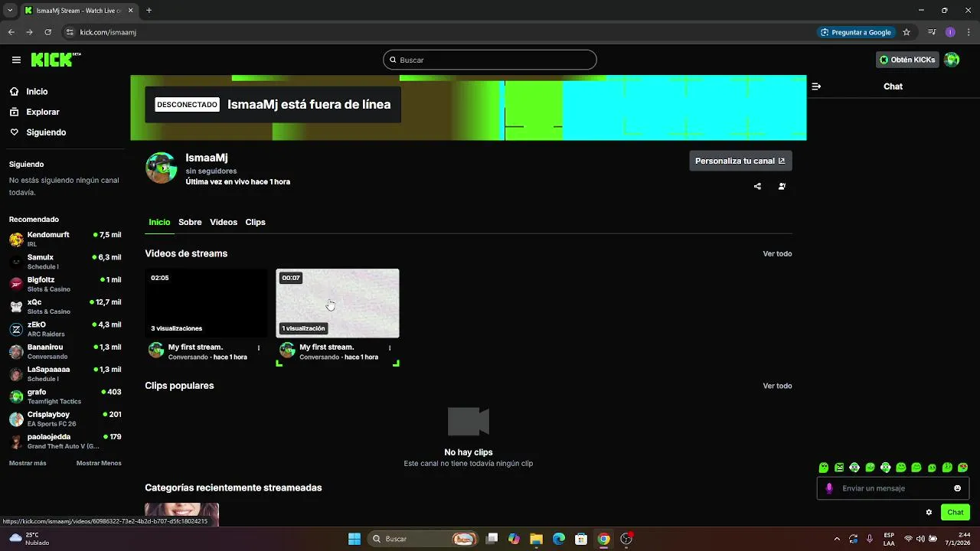Select the Clips tab
The image size is (980, 551).
pyautogui.click(x=255, y=222)
